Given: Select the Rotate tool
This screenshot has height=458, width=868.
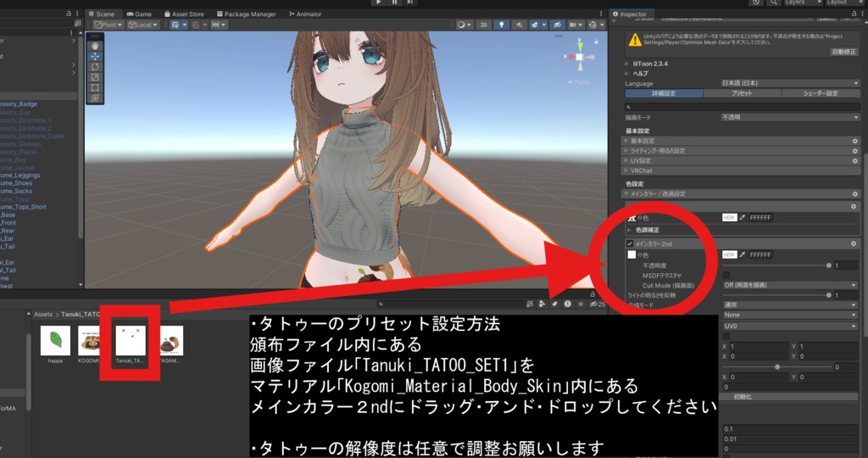Looking at the screenshot, I should pyautogui.click(x=95, y=67).
